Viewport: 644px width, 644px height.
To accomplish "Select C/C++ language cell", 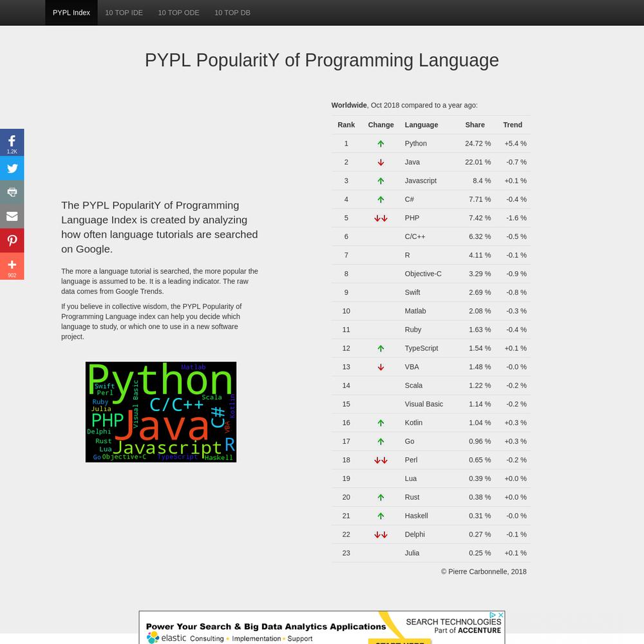I will 415,236.
